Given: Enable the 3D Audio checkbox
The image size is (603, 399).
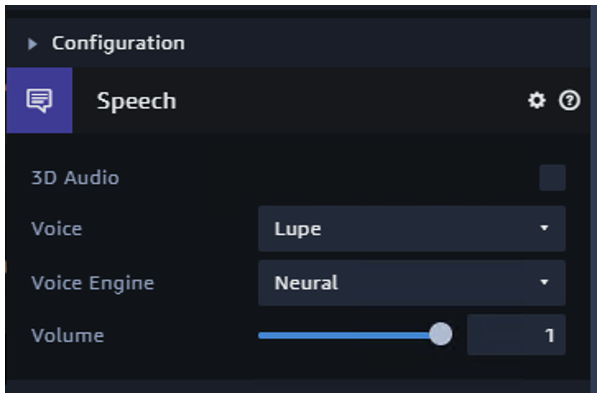Looking at the screenshot, I should click(552, 178).
